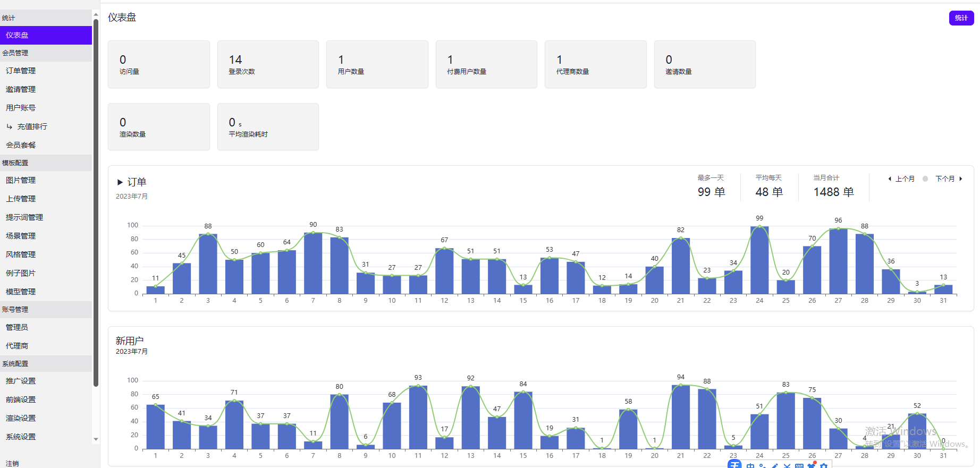Image resolution: width=980 pixels, height=468 pixels.
Task: Open 订单管理 in the sidebar
Action: (x=21, y=71)
